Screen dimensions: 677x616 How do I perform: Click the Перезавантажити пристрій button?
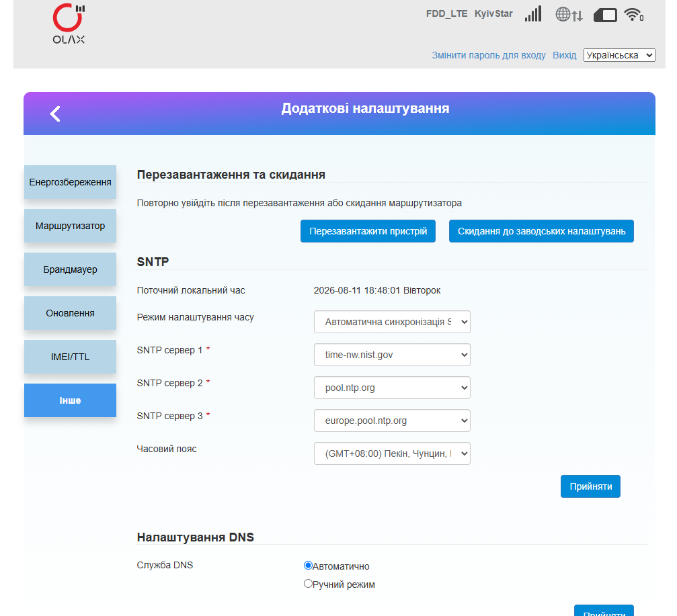(368, 231)
